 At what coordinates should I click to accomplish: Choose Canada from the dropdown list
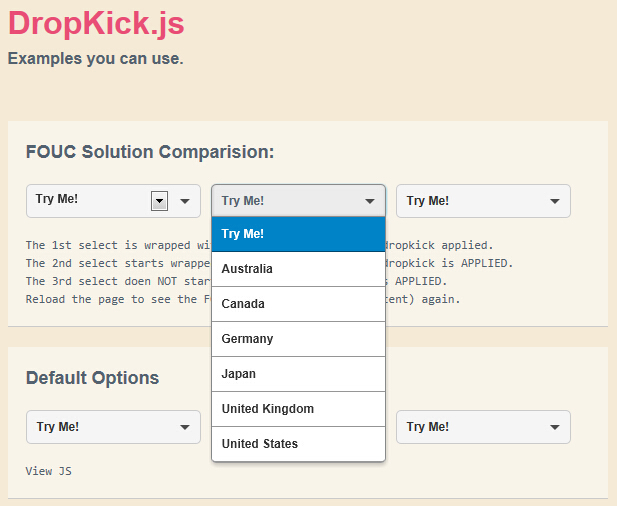click(298, 304)
